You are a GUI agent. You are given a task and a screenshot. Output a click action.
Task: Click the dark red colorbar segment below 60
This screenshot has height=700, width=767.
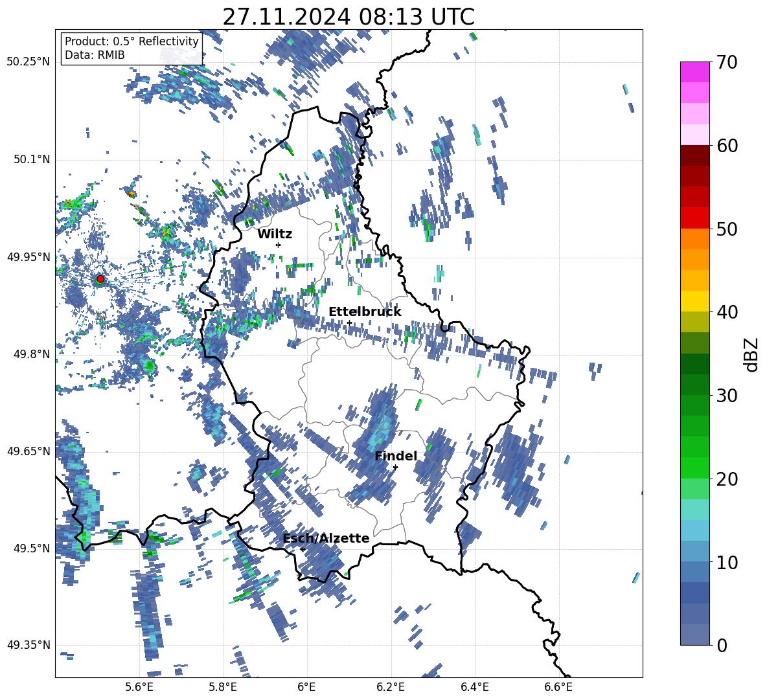[x=694, y=155]
